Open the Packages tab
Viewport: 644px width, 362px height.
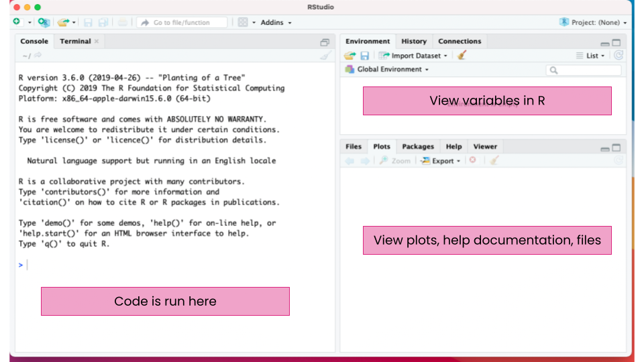[x=418, y=146]
